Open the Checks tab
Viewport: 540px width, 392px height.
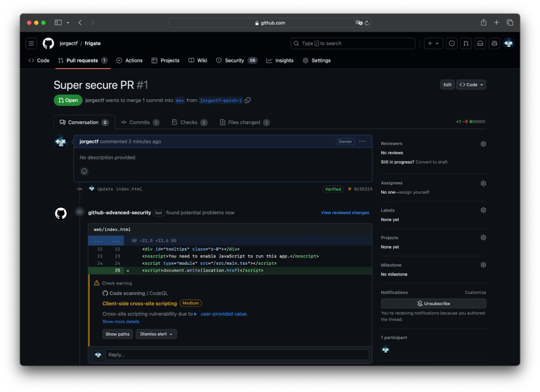click(189, 122)
